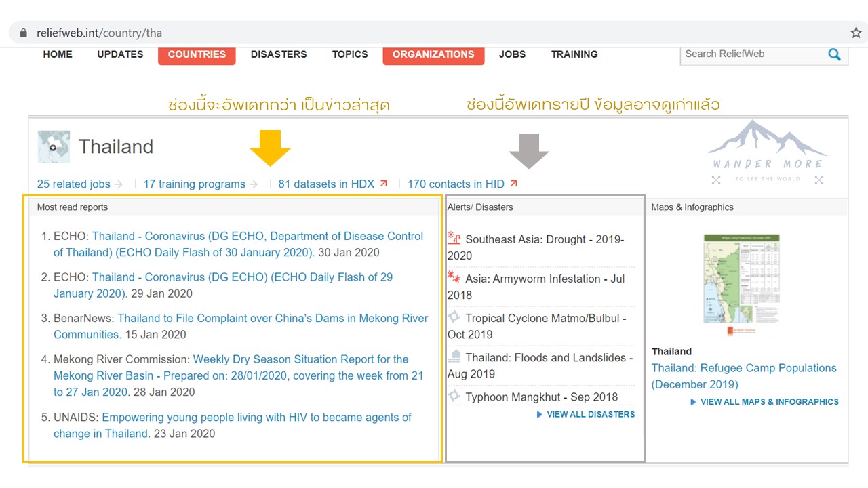
Task: Open the ORGANIZATIONS menu tab
Action: 433,54
